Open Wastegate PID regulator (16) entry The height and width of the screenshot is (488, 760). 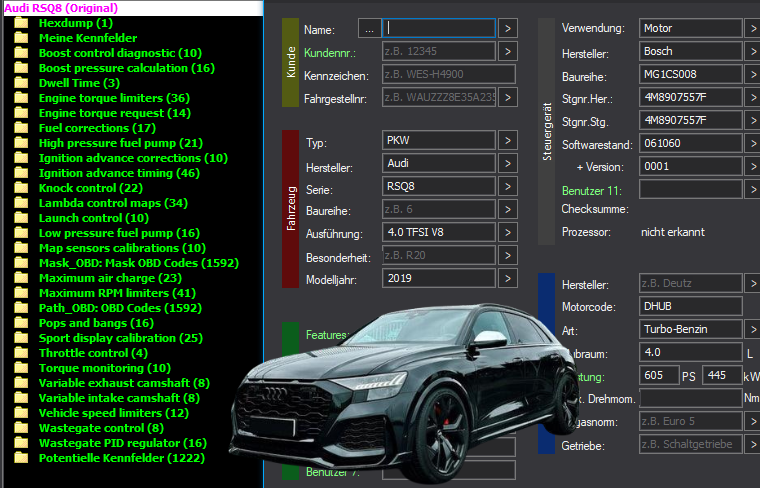point(123,443)
